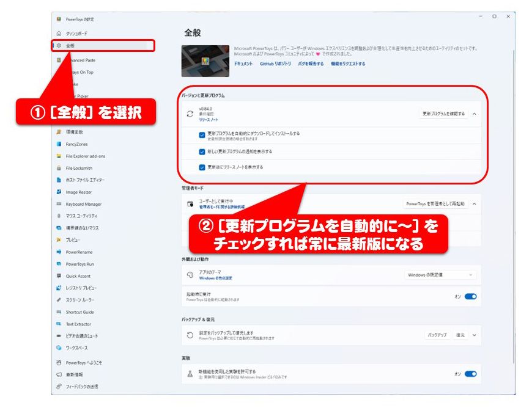Click PowerToys を管理者として再起動 button

[x=435, y=203]
